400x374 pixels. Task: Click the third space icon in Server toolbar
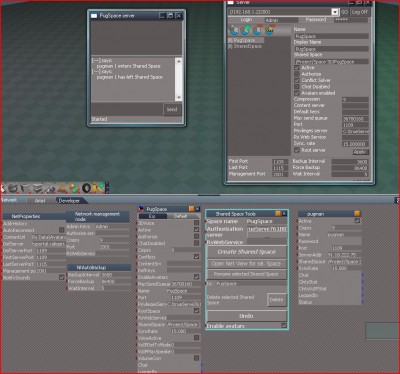pyautogui.click(x=257, y=30)
